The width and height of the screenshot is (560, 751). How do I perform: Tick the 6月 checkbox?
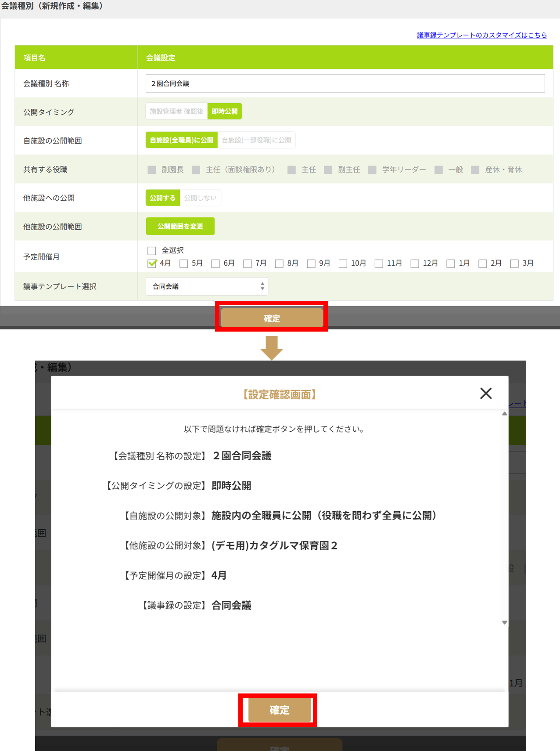click(x=215, y=264)
